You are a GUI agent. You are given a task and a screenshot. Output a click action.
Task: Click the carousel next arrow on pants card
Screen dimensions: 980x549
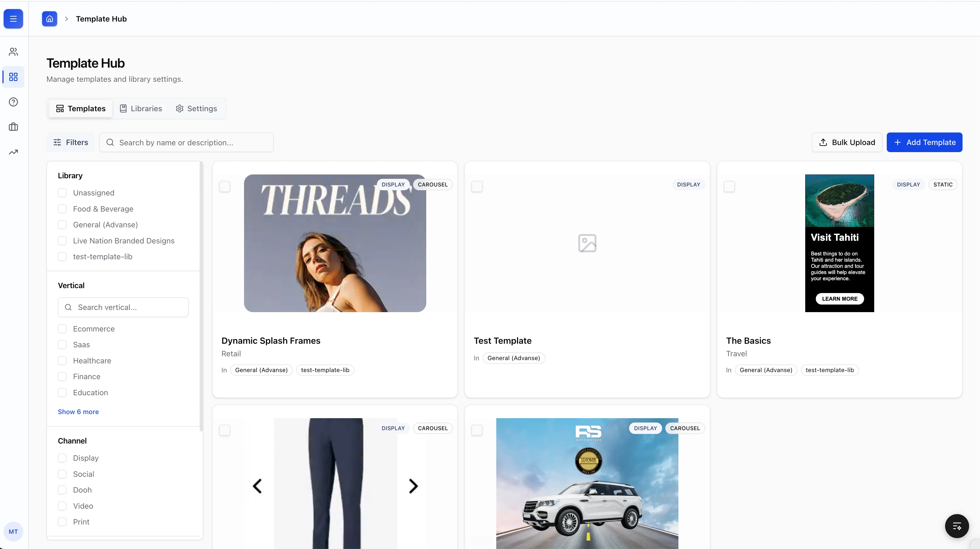coord(413,486)
